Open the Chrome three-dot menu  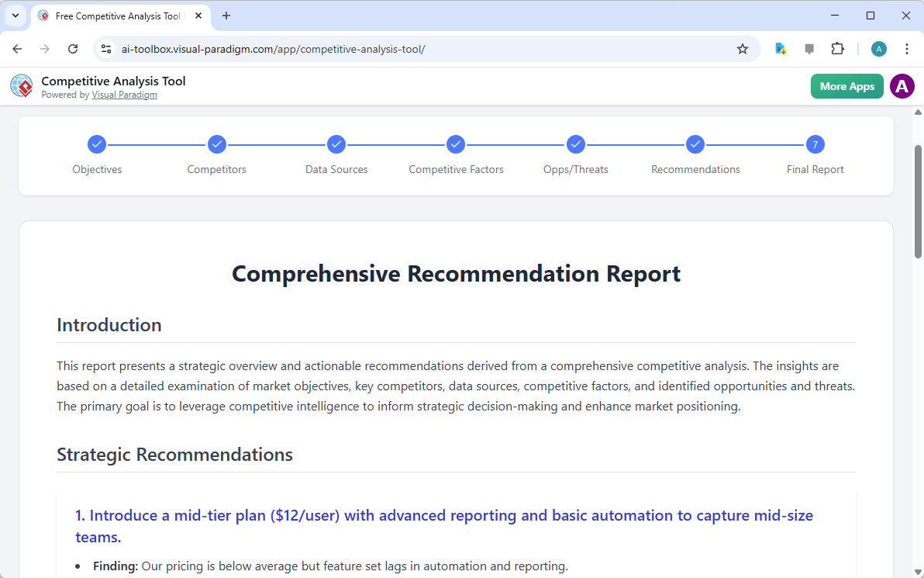coord(907,48)
